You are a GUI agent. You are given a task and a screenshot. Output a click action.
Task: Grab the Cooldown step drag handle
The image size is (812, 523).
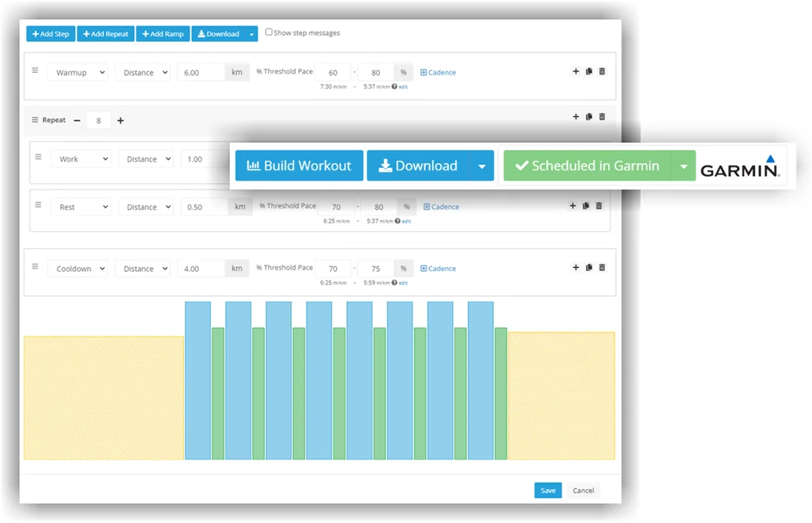pyautogui.click(x=35, y=266)
